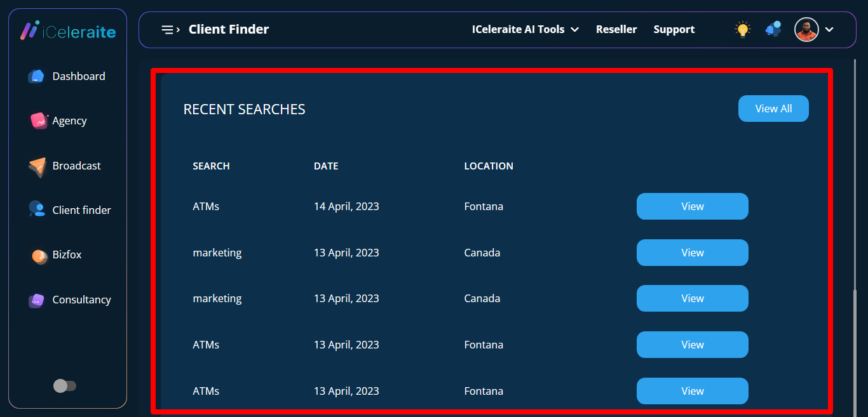The height and width of the screenshot is (417, 868).
Task: Open the Reseller menu item
Action: [616, 29]
